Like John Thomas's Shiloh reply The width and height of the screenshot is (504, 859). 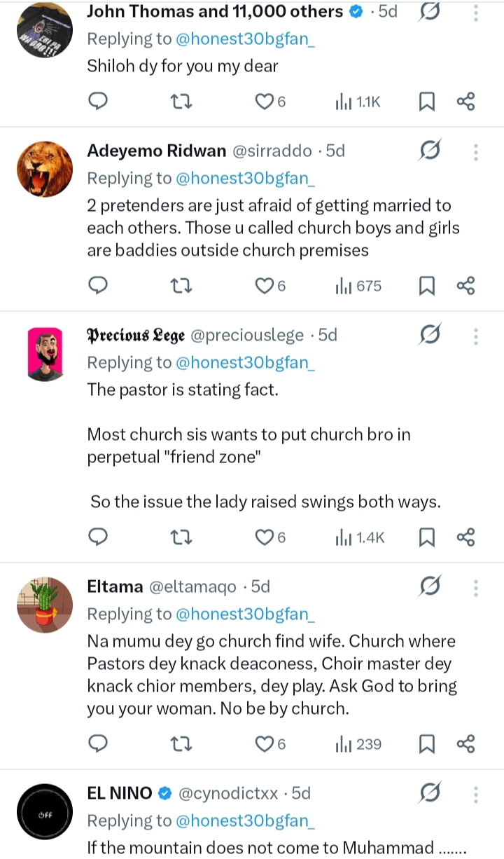pyautogui.click(x=265, y=102)
